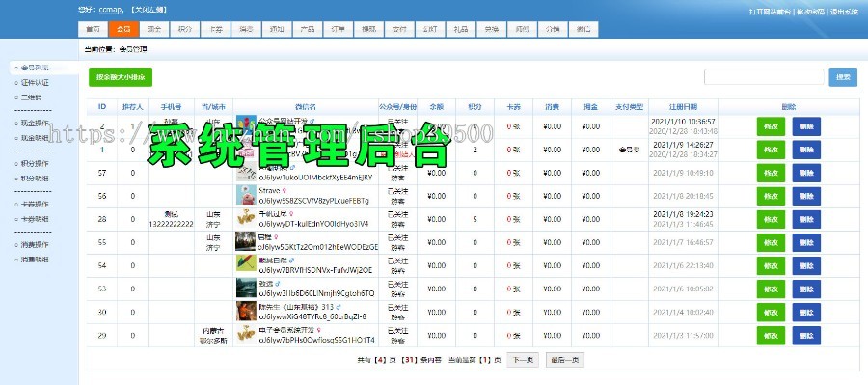This screenshot has width=868, height=385.
Task: Open the 卡券 tab
Action: pyautogui.click(x=215, y=29)
